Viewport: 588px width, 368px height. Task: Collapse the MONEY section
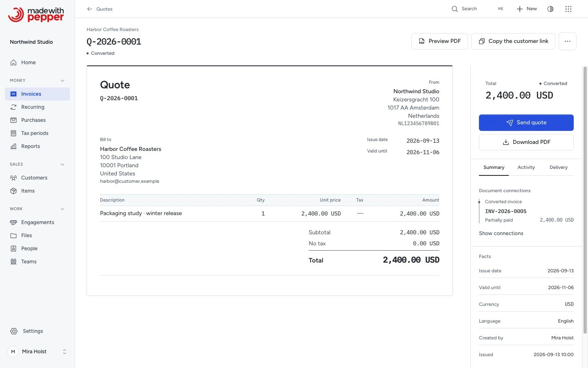(62, 81)
